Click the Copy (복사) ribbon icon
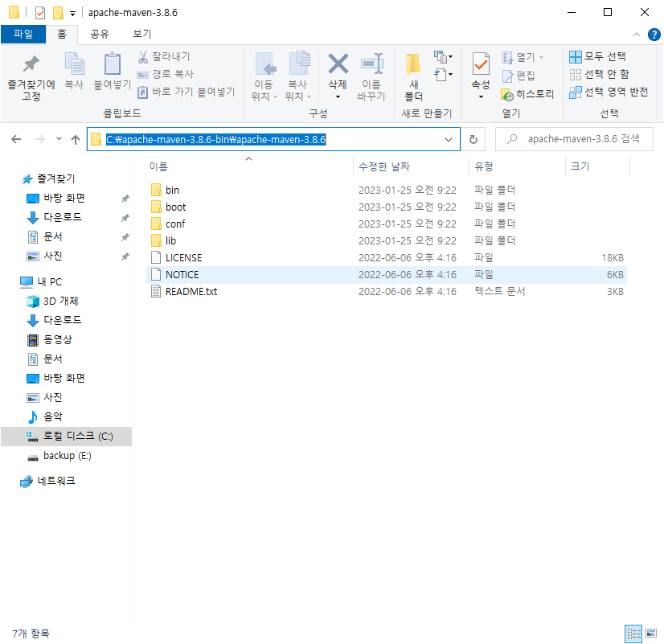This screenshot has width=664, height=644. pos(74,64)
